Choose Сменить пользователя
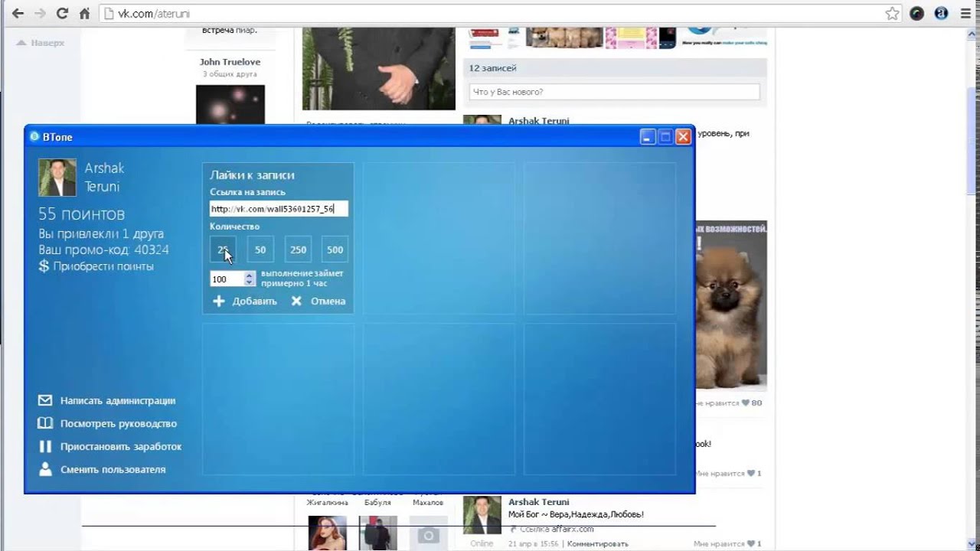 113,469
